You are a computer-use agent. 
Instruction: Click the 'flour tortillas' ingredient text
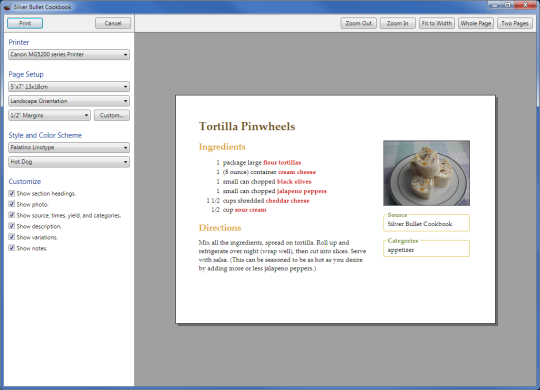coord(282,163)
